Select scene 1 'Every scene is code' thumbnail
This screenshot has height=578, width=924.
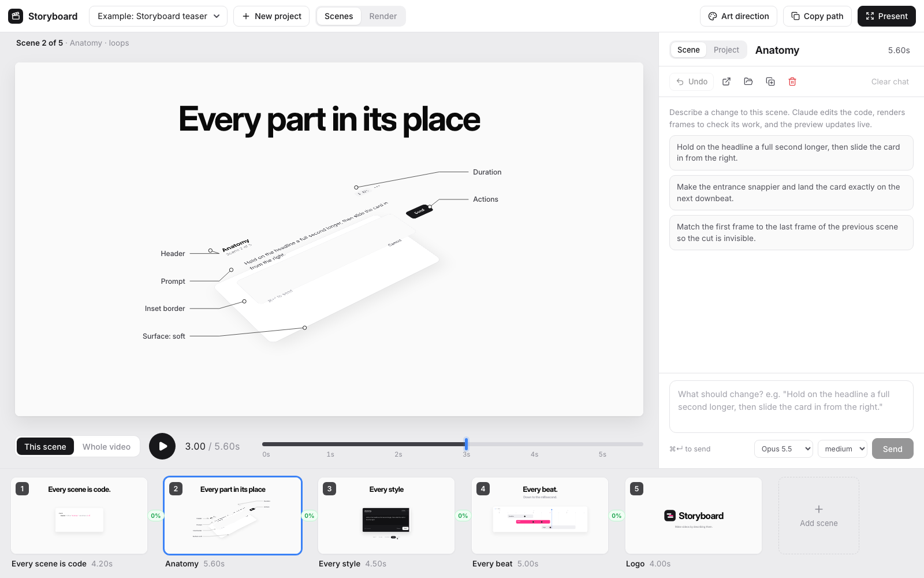[x=79, y=516]
